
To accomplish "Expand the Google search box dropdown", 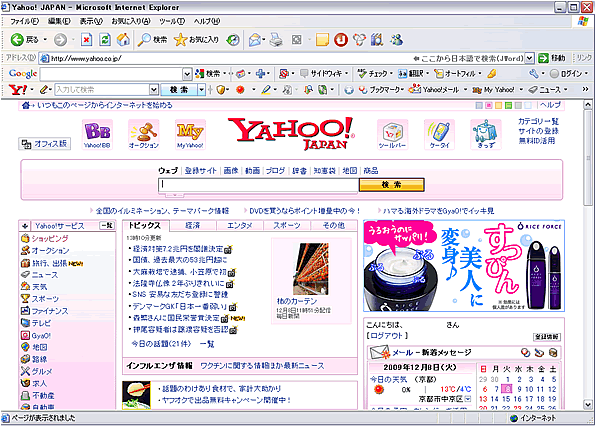I will click(x=187, y=74).
